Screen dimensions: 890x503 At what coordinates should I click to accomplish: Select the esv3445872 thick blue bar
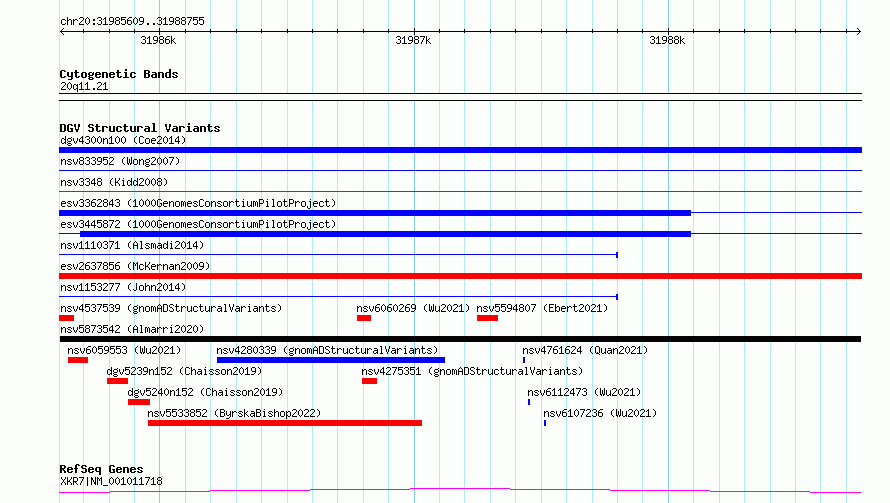(x=385, y=234)
